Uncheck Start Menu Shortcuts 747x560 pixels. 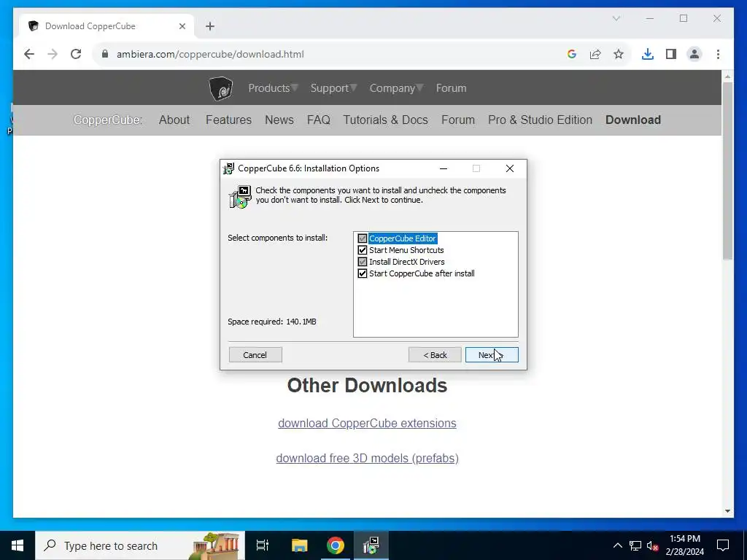click(363, 250)
